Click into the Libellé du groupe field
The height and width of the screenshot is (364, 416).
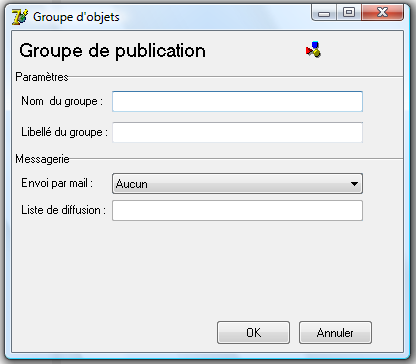237,132
